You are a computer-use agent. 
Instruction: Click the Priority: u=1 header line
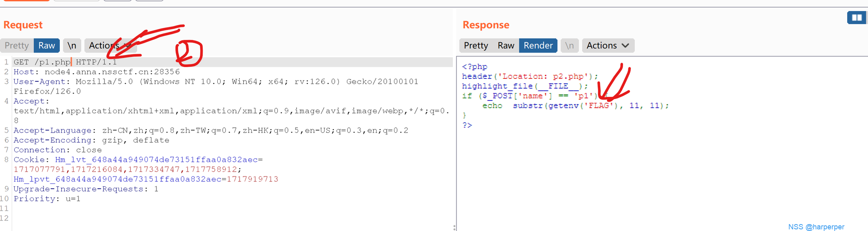pos(47,199)
